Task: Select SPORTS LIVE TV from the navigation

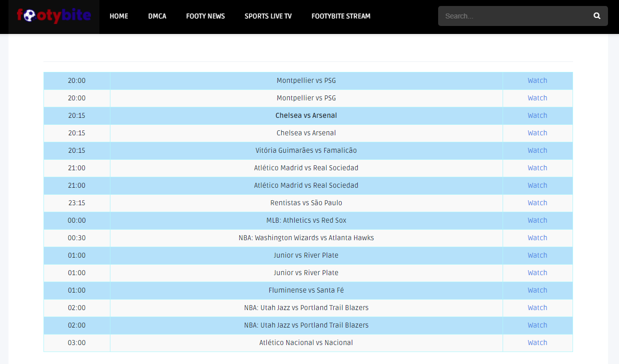Action: 268,16
